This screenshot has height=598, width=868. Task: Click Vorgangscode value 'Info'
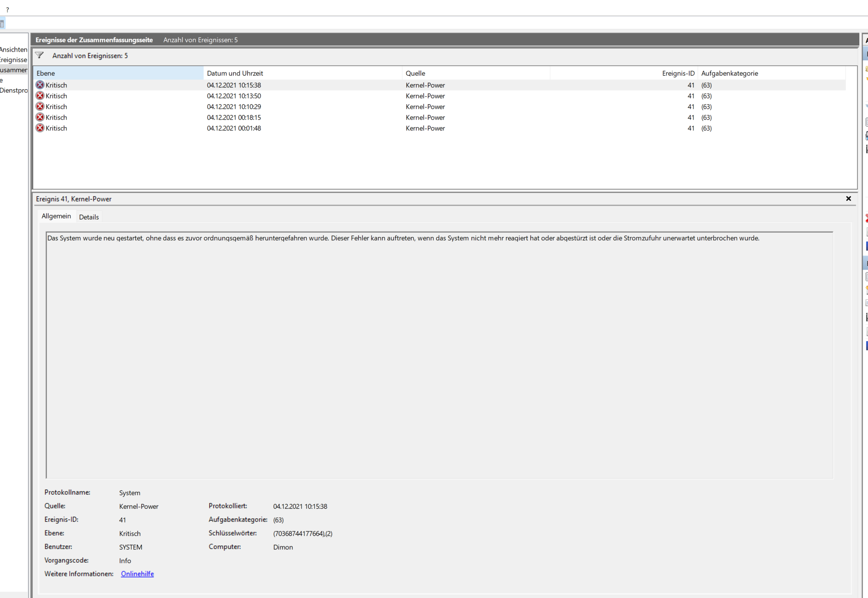[125, 561]
